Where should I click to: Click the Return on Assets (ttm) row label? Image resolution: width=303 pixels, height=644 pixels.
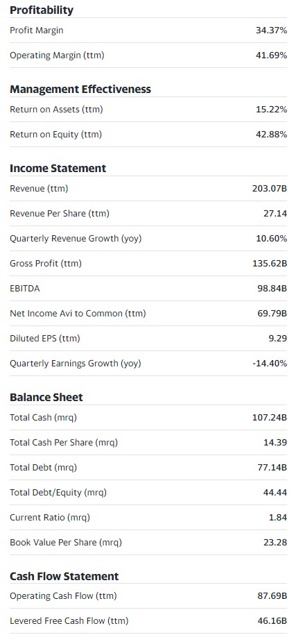pyautogui.click(x=56, y=109)
